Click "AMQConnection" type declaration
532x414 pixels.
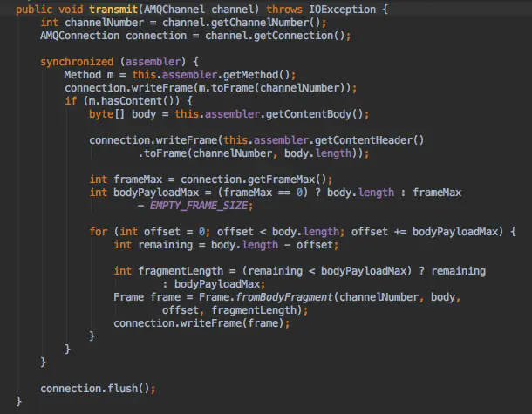click(79, 36)
